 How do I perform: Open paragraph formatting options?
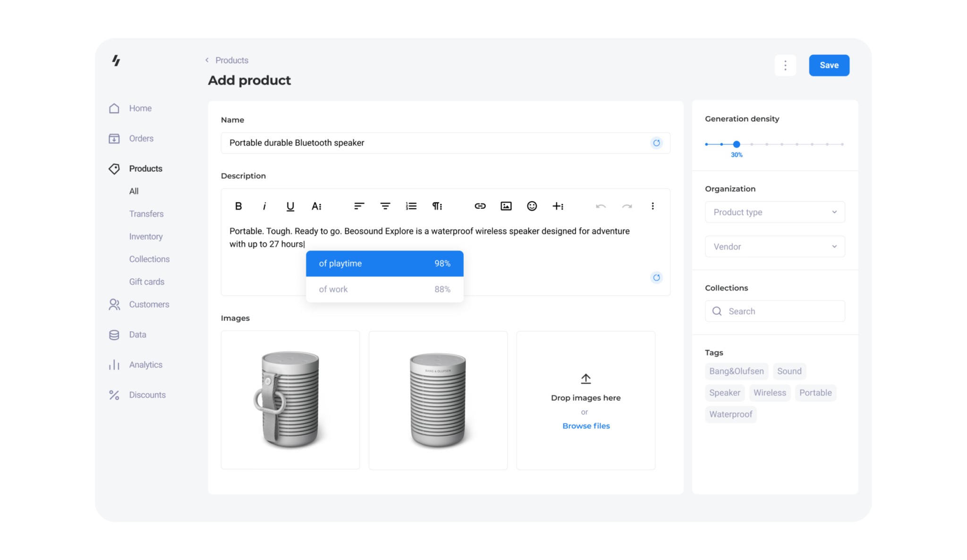437,206
